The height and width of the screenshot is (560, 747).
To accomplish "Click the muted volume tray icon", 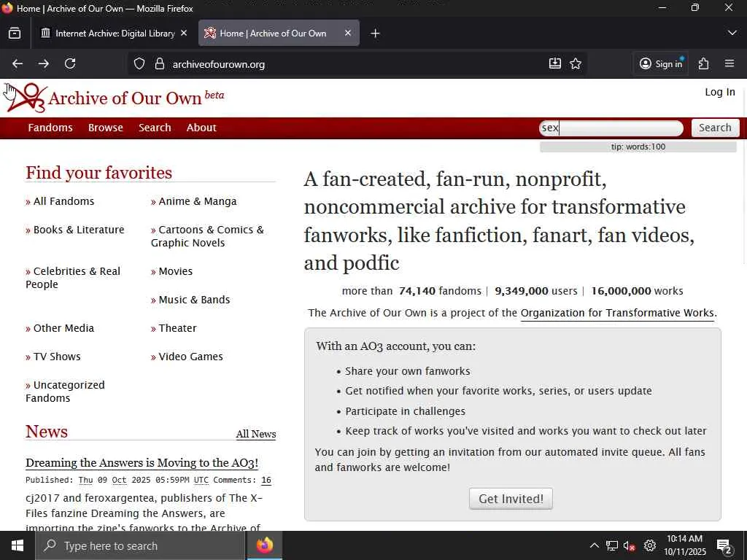I will pyautogui.click(x=630, y=545).
